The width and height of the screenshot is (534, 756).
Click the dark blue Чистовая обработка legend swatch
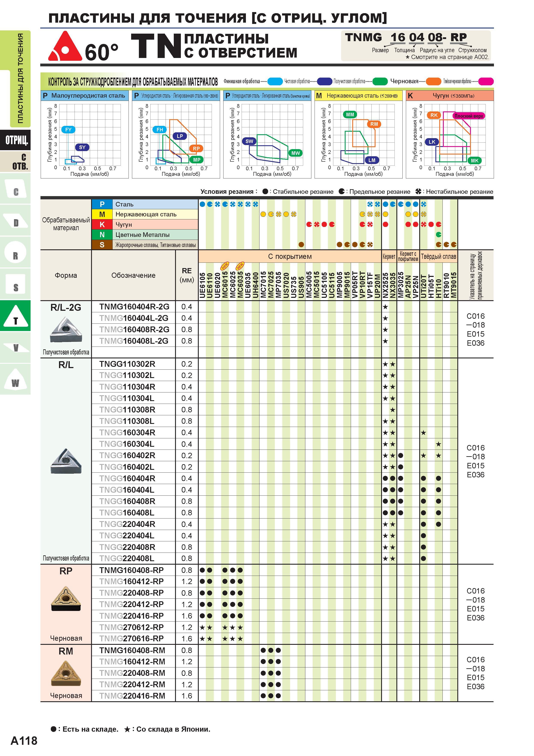coord(325,81)
